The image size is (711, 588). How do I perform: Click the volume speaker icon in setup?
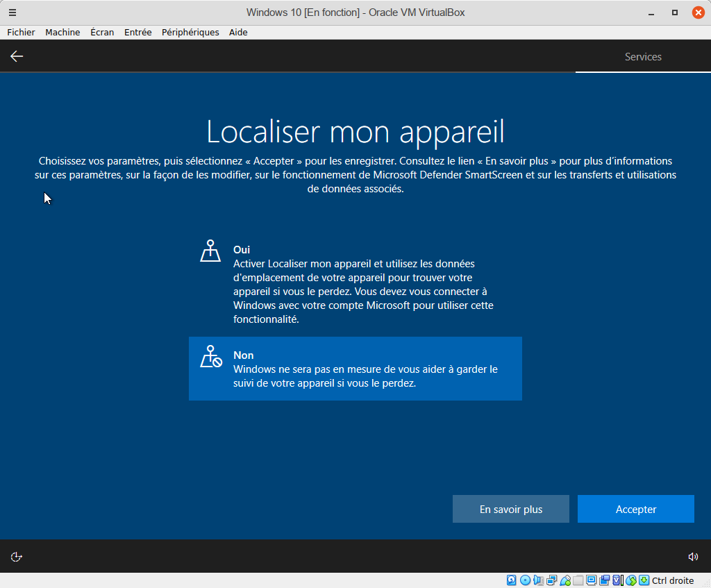[x=692, y=556]
